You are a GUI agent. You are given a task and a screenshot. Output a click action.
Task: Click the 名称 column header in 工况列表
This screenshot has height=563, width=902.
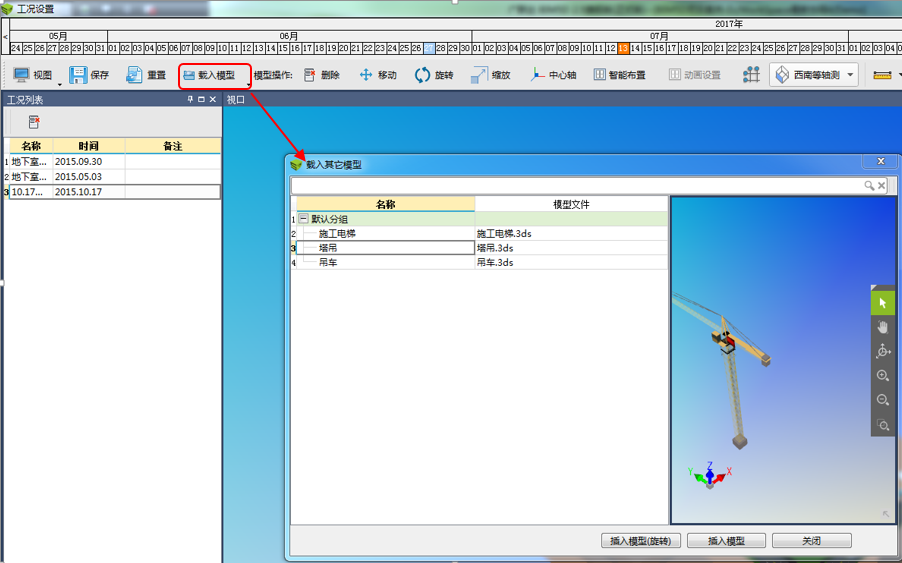(31, 146)
